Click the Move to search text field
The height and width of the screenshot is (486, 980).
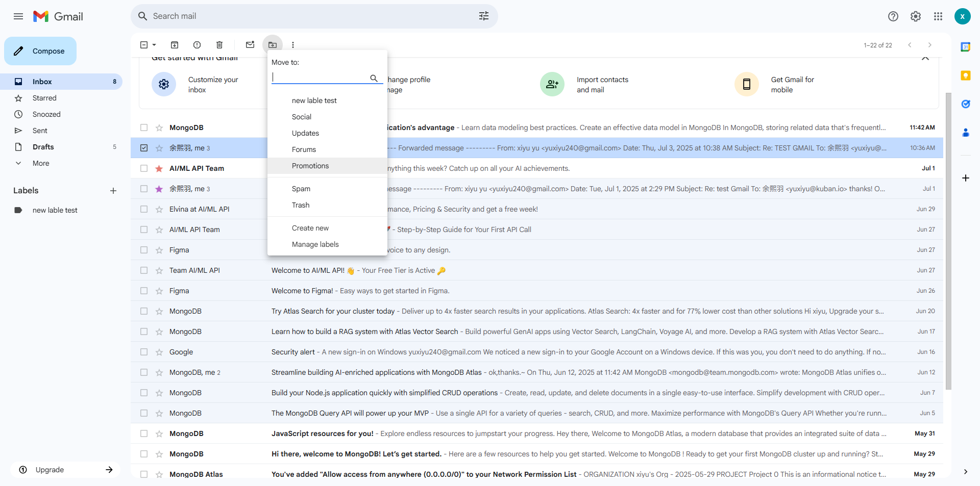320,78
